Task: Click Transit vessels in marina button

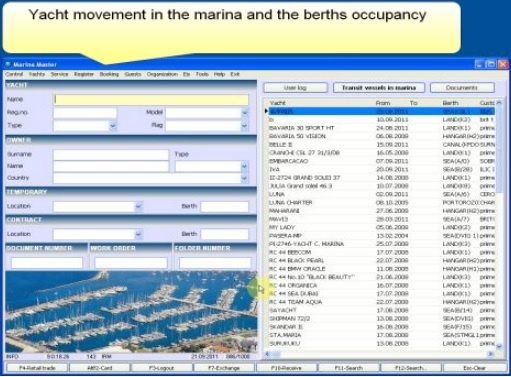Action: tap(379, 88)
